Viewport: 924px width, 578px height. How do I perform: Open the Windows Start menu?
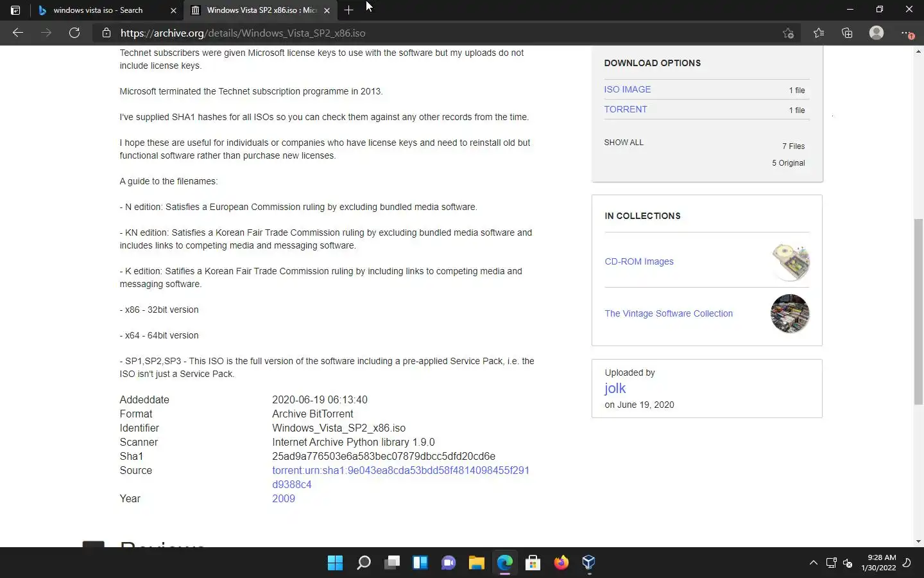[335, 563]
